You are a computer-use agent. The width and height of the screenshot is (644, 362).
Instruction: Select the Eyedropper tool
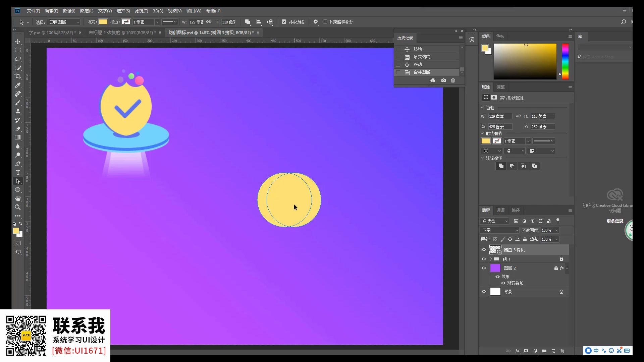click(x=18, y=85)
